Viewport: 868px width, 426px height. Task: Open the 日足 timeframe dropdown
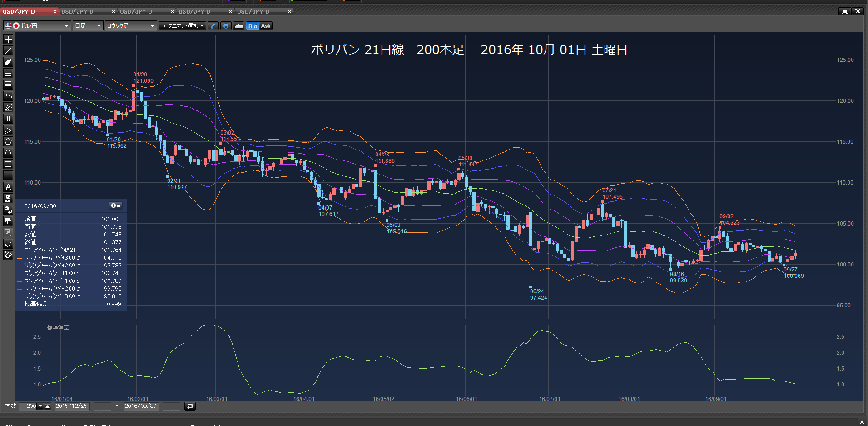(x=88, y=26)
